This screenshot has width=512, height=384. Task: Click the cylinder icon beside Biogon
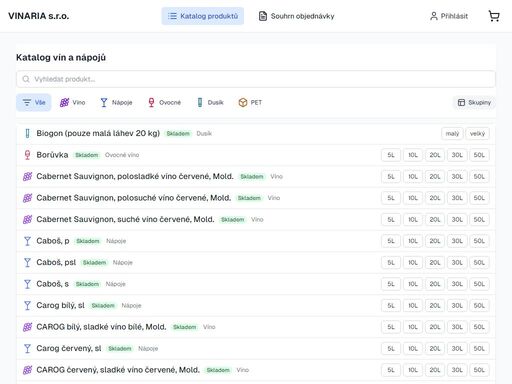pyautogui.click(x=28, y=133)
